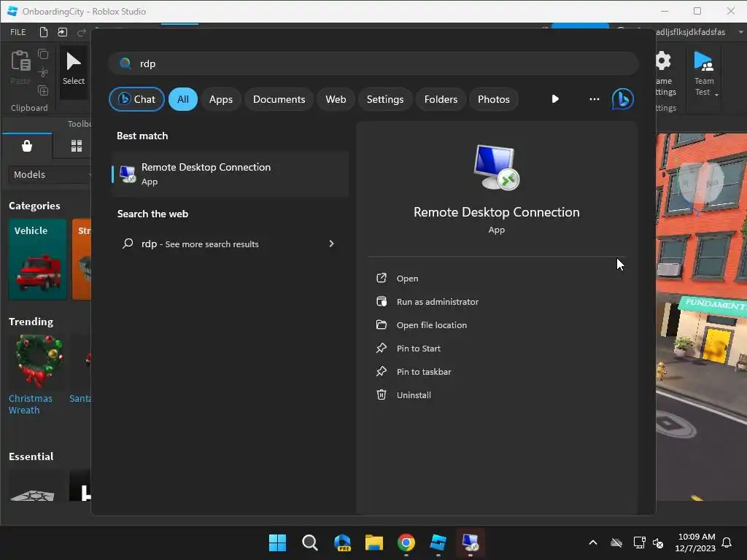Click taskbar Search magnifier
Screen dimensions: 747x560
pyautogui.click(x=309, y=542)
